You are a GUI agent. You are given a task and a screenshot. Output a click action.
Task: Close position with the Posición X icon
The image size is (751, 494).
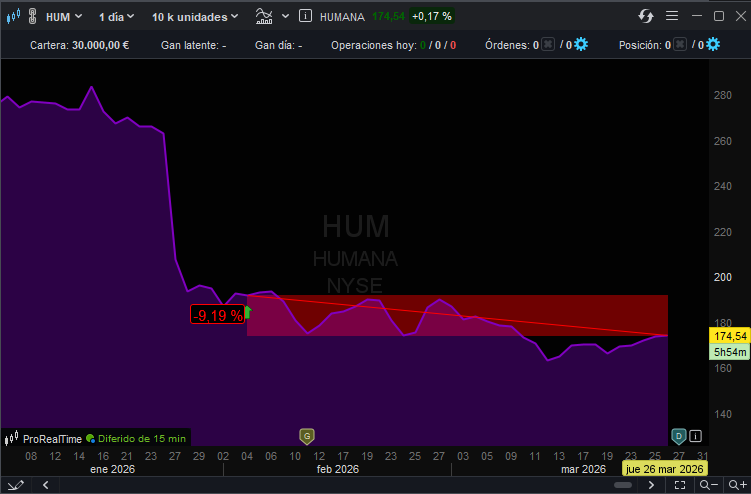[680, 45]
